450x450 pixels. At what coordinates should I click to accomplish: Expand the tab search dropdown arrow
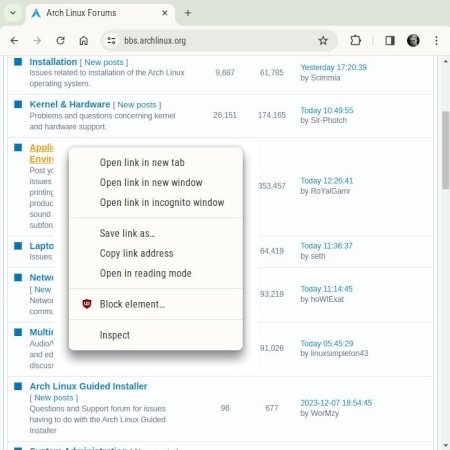click(x=13, y=13)
